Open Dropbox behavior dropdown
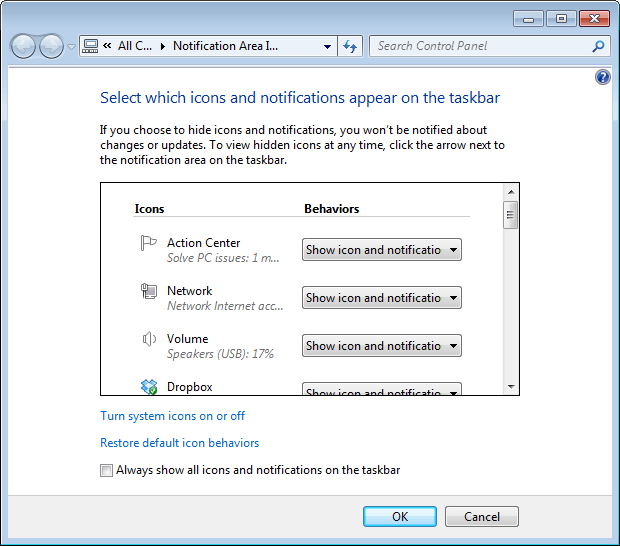The image size is (620, 546). 382,389
